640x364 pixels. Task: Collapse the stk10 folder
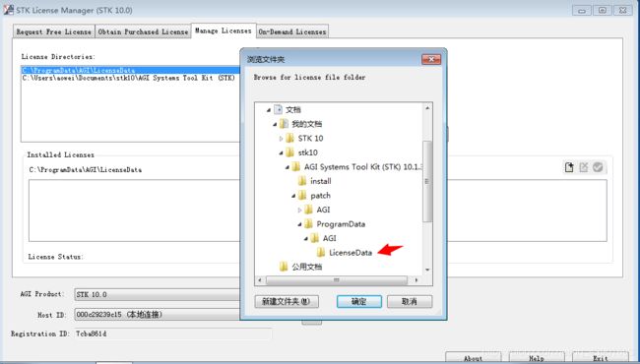click(282, 152)
